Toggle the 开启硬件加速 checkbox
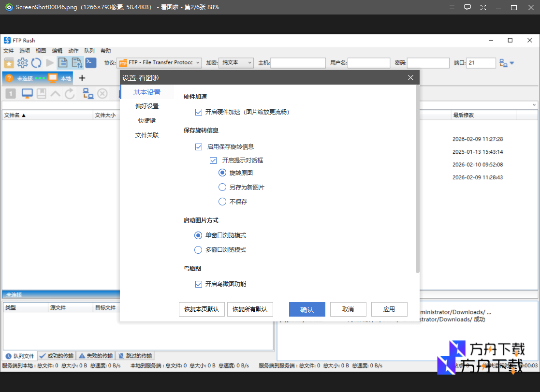Screen dimensions: 540x392 tap(199, 112)
